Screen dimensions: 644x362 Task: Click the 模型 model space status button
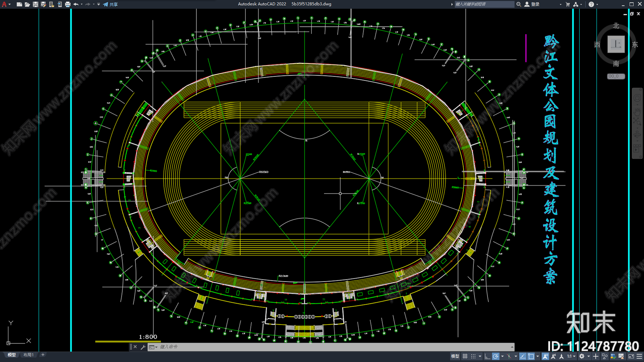(455, 356)
